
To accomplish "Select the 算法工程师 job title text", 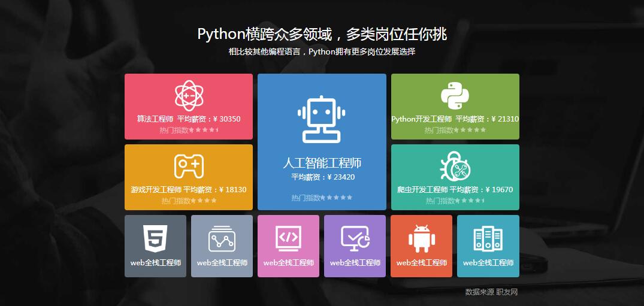I will point(155,119).
